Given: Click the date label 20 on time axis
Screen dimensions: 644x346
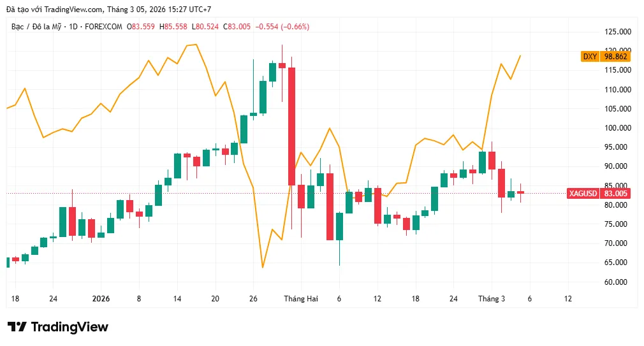Looking at the screenshot, I should coord(216,299).
